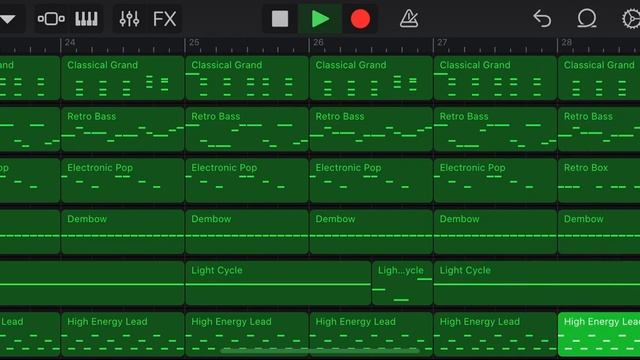The width and height of the screenshot is (640, 360).
Task: Select High Energy Lead region at bar 26
Action: (x=371, y=335)
